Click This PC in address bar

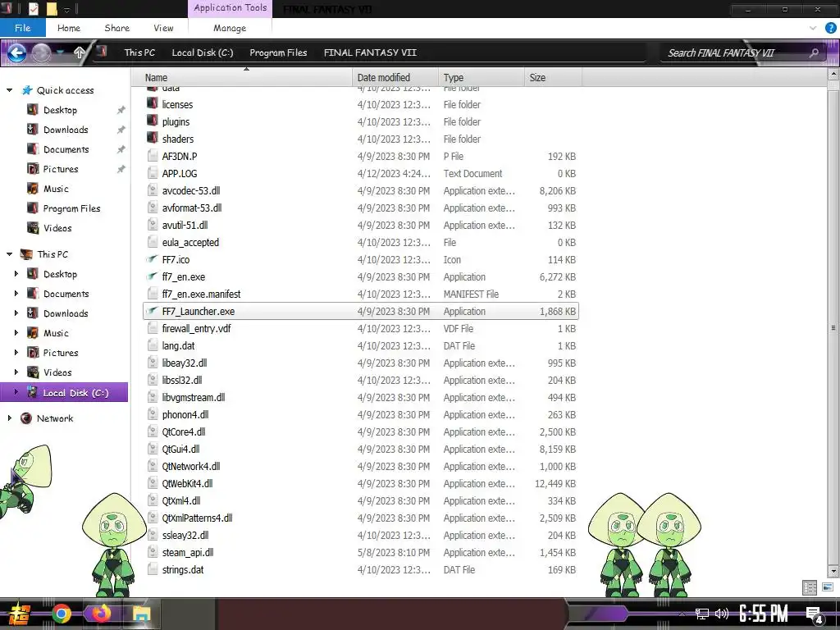point(139,52)
